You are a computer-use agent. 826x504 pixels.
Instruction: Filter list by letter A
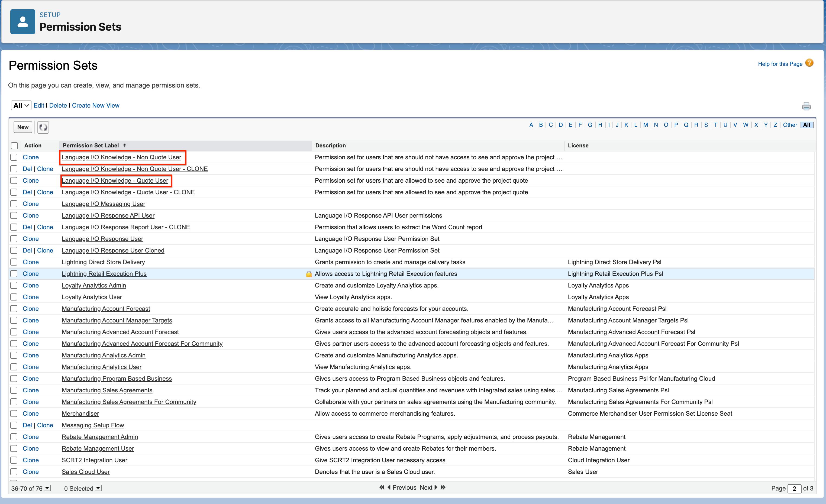531,125
